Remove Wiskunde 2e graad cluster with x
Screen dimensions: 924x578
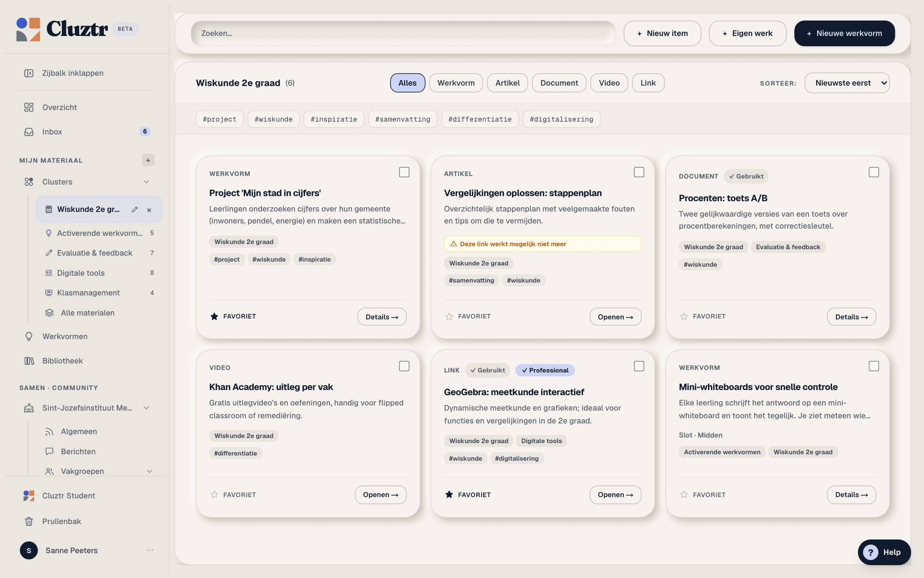(x=149, y=210)
